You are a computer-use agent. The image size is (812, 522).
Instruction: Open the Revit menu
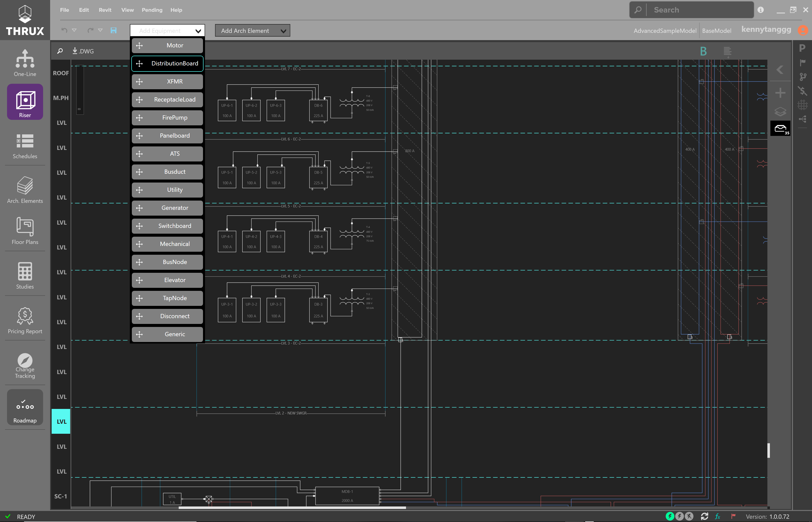(105, 10)
